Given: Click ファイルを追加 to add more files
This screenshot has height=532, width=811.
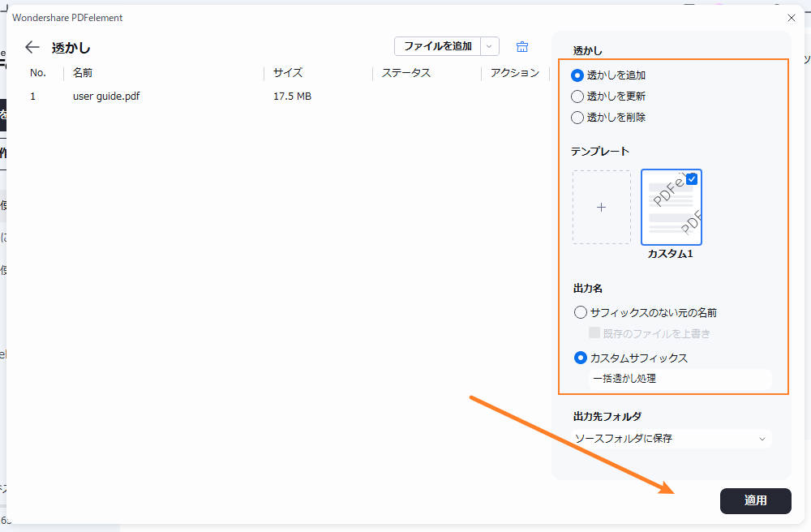Looking at the screenshot, I should pyautogui.click(x=440, y=46).
